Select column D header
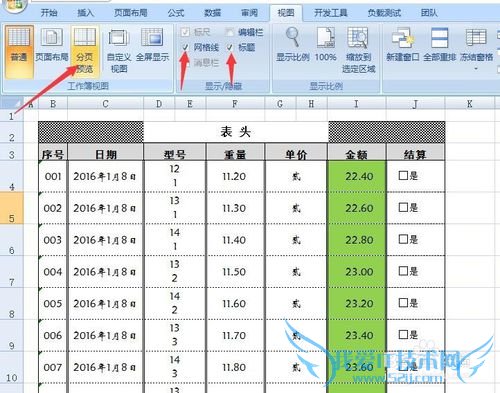500x393 pixels. (159, 104)
